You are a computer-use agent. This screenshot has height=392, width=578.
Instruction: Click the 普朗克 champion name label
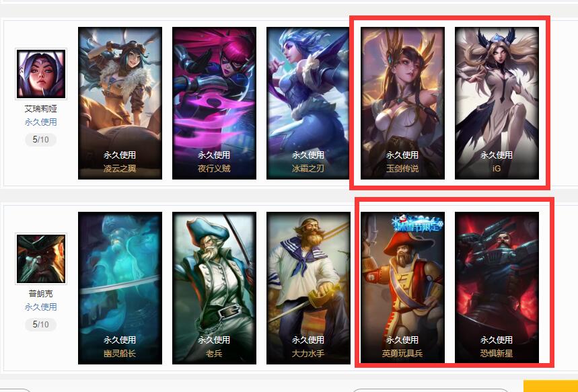tap(41, 294)
